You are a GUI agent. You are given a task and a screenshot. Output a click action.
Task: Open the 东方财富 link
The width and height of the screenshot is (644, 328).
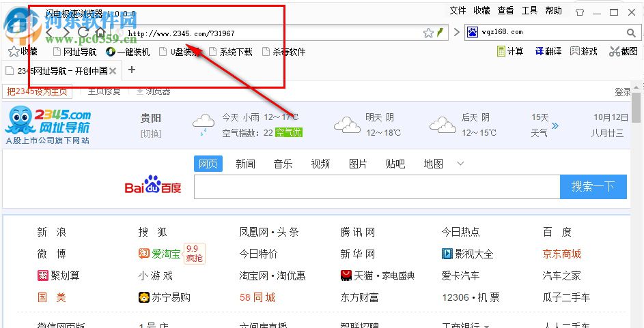coord(359,297)
